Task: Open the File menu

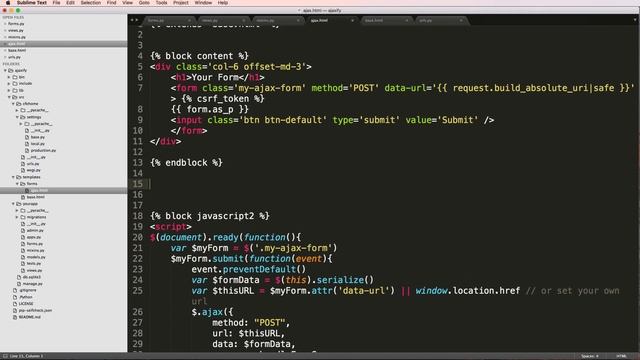Action: 56,3
